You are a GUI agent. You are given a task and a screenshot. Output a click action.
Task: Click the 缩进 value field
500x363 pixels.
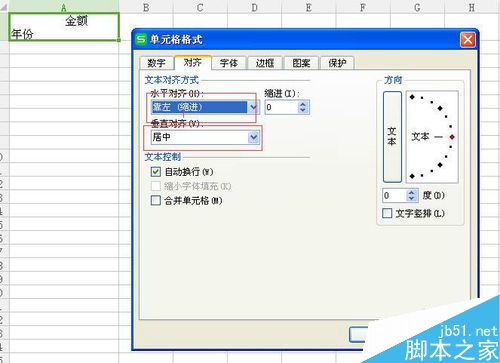pyautogui.click(x=281, y=107)
